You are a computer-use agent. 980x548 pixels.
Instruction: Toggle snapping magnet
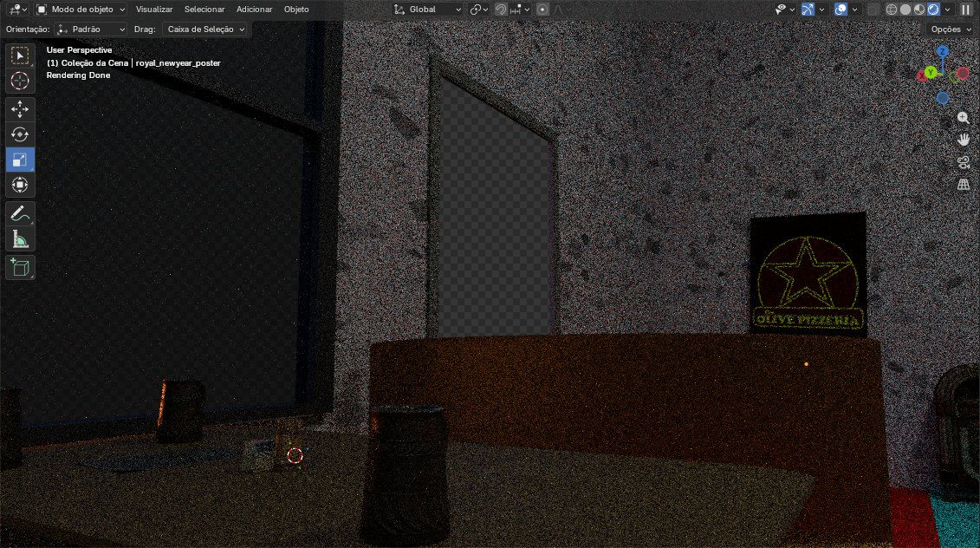[501, 10]
